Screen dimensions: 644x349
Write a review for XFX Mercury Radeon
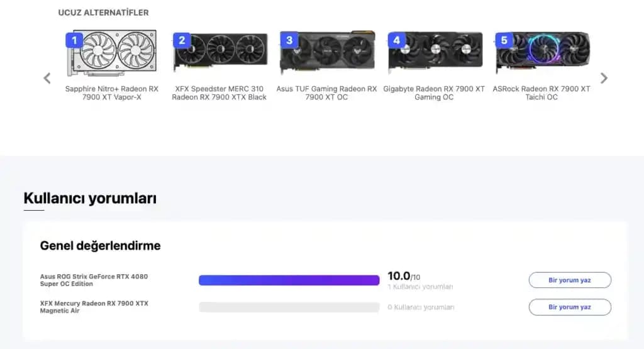(570, 307)
